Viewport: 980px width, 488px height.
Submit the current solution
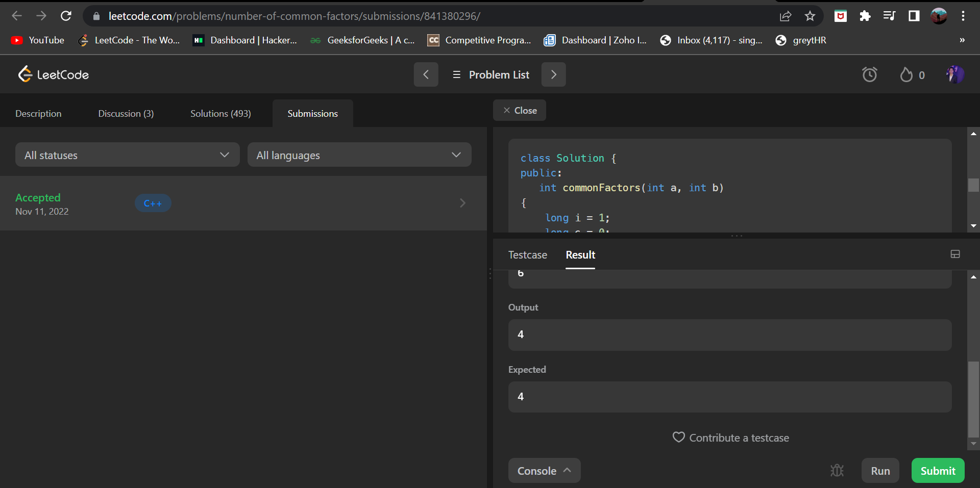pyautogui.click(x=937, y=471)
